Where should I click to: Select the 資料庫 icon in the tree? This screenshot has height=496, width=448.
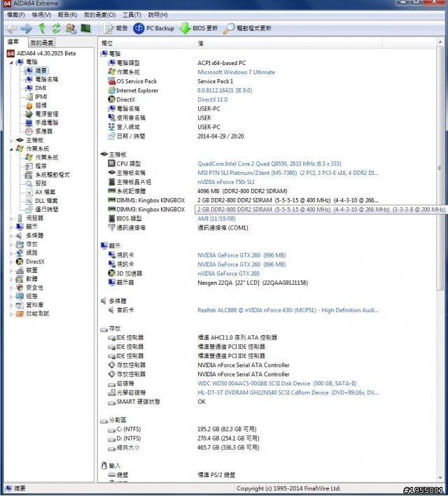click(20, 305)
